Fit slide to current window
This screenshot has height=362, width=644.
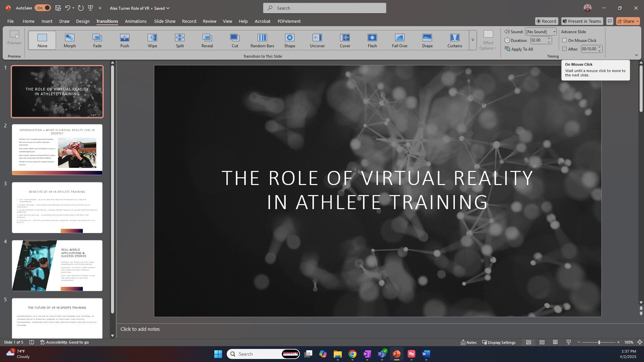point(640,342)
